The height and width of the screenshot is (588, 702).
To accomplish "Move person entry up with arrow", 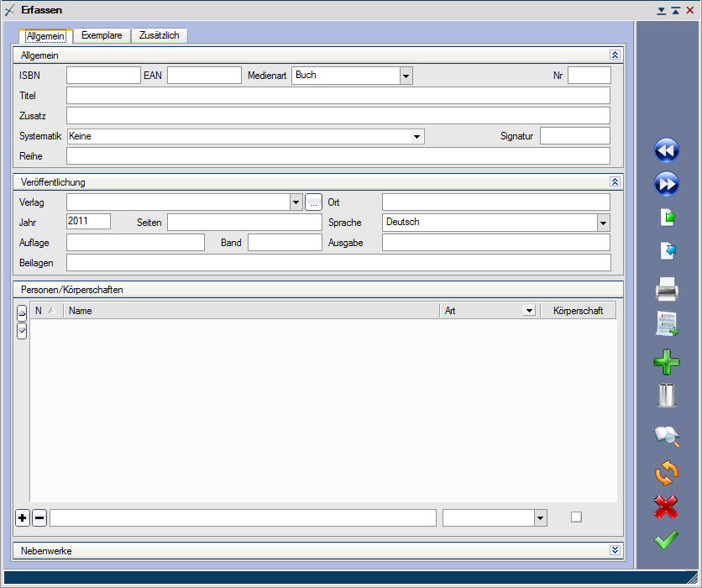I will click(x=22, y=313).
